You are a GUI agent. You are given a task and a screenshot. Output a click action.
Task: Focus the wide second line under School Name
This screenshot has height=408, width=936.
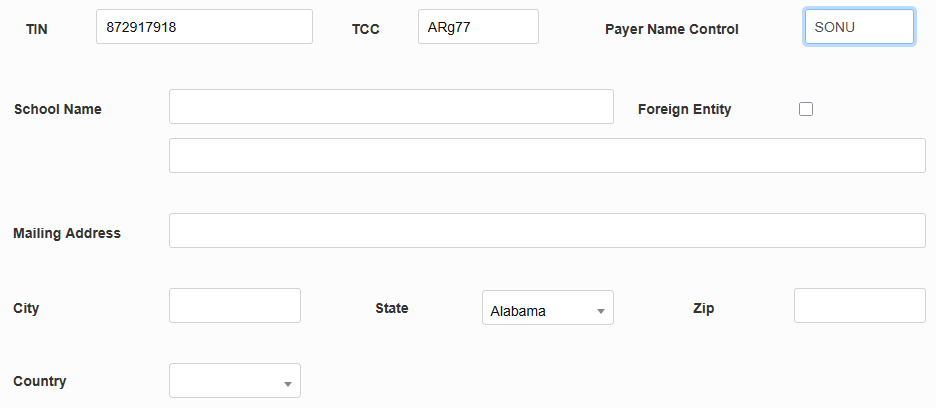pos(547,156)
